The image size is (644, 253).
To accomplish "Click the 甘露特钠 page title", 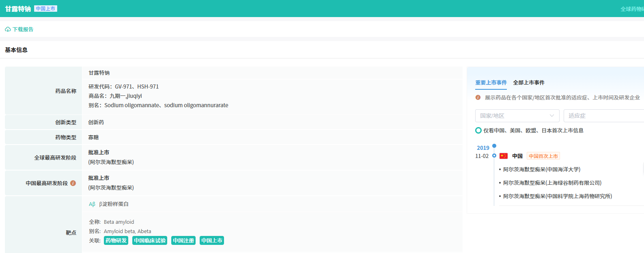I will click(x=18, y=9).
